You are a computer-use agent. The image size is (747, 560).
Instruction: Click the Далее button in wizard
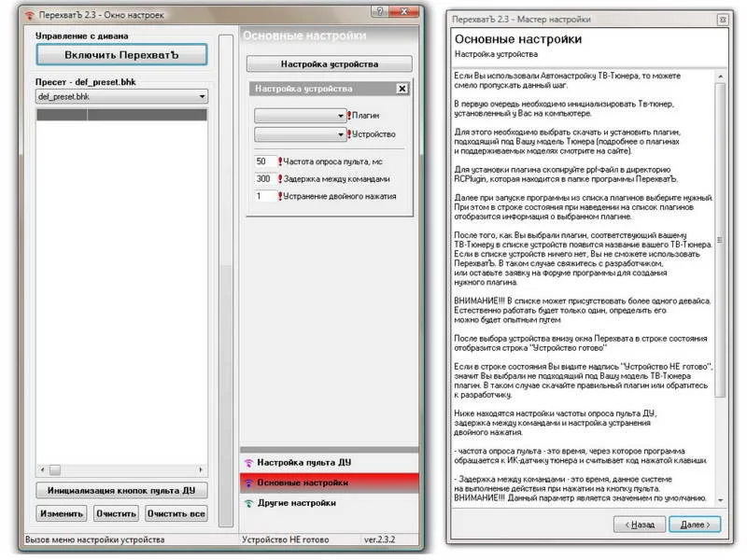pyautogui.click(x=695, y=525)
